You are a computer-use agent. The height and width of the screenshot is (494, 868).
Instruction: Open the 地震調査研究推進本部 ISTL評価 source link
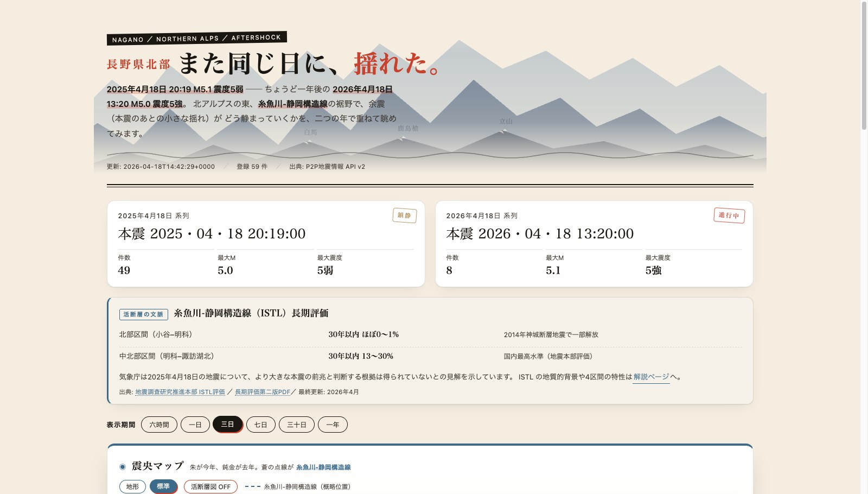coord(180,392)
